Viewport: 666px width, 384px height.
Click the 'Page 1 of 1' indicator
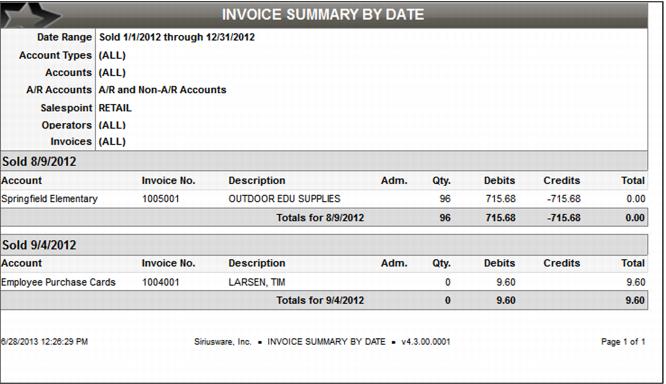[x=623, y=342]
